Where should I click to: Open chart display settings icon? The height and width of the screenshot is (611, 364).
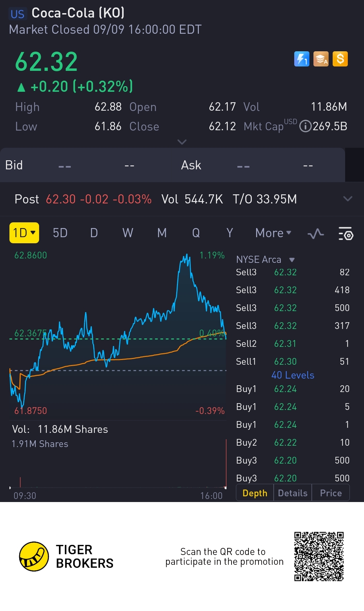coord(345,233)
